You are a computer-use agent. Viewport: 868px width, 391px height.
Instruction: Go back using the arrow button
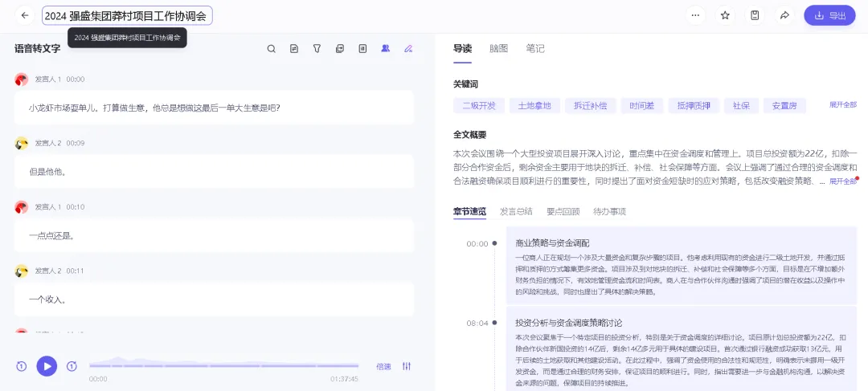[24, 15]
